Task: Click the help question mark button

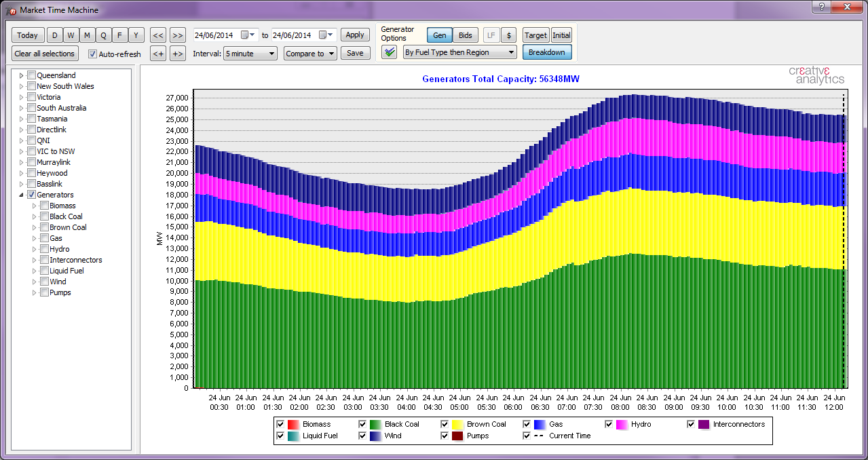Action: 822,7
